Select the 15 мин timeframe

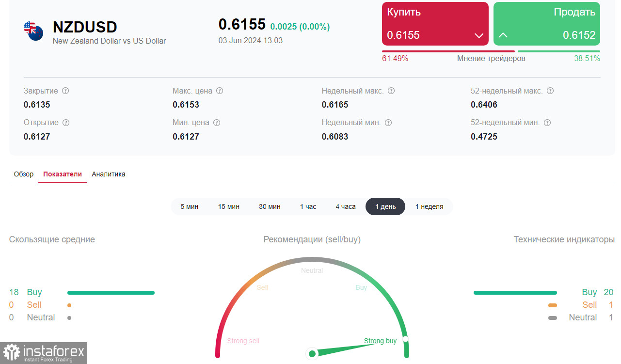pos(229,206)
